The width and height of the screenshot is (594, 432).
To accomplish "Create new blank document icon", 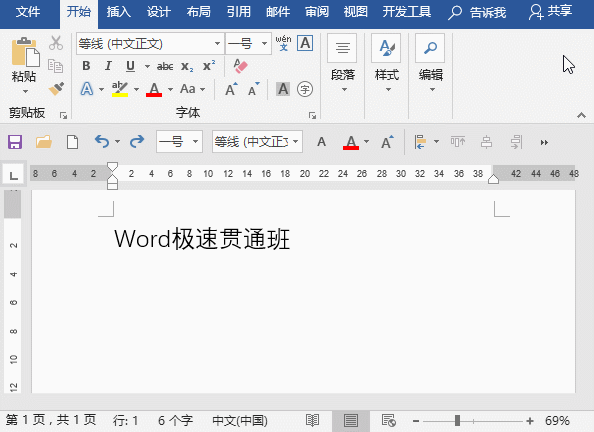I will coord(72,142).
